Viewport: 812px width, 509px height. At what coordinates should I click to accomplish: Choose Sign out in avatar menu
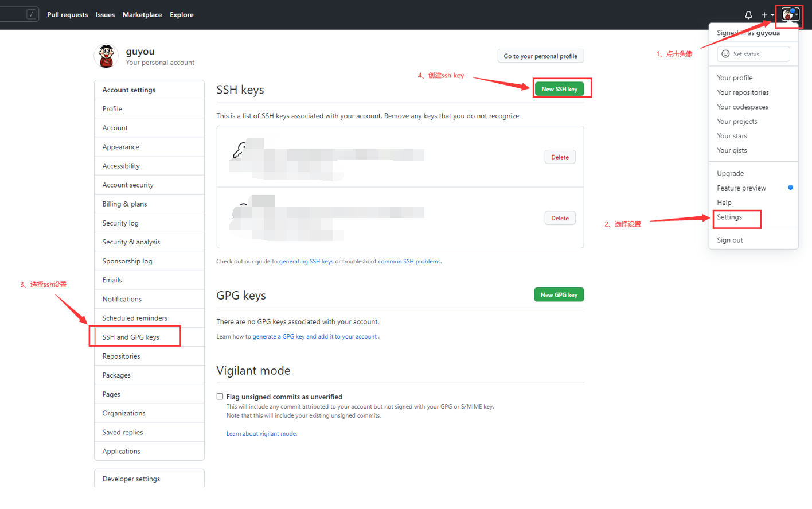tap(754, 240)
